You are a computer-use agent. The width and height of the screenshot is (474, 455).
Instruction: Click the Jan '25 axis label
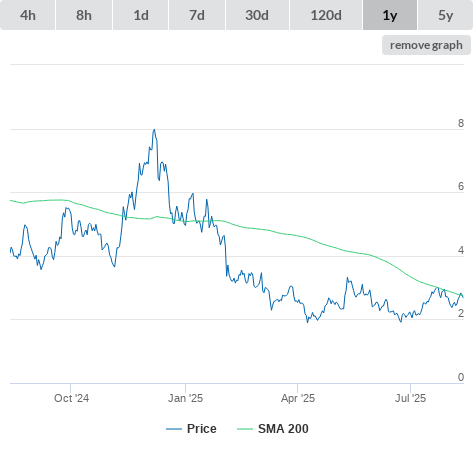click(185, 398)
